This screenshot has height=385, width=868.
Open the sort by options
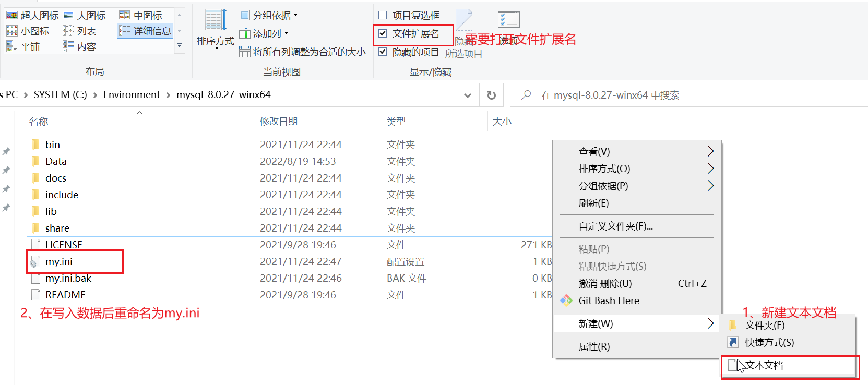216,29
